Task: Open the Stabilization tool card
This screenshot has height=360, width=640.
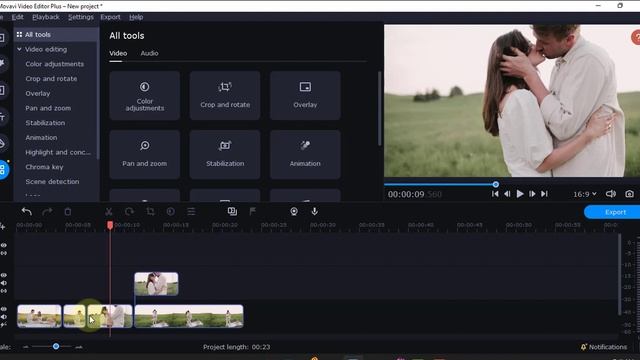Action: tap(225, 154)
